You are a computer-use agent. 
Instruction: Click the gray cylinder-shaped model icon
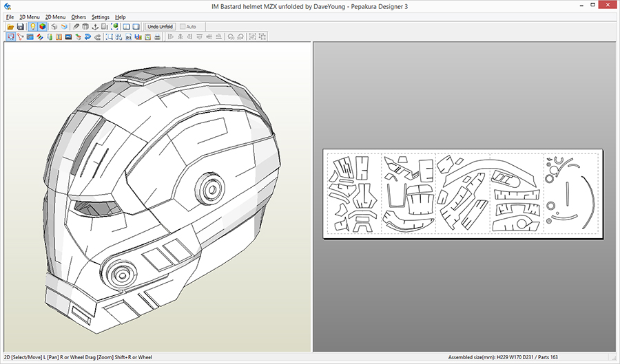pyautogui.click(x=85, y=27)
